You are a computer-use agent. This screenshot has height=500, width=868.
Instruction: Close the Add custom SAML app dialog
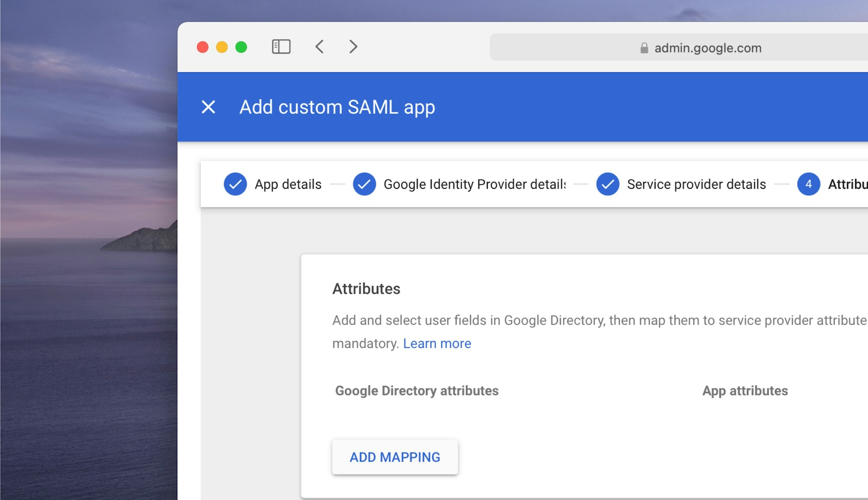point(208,107)
